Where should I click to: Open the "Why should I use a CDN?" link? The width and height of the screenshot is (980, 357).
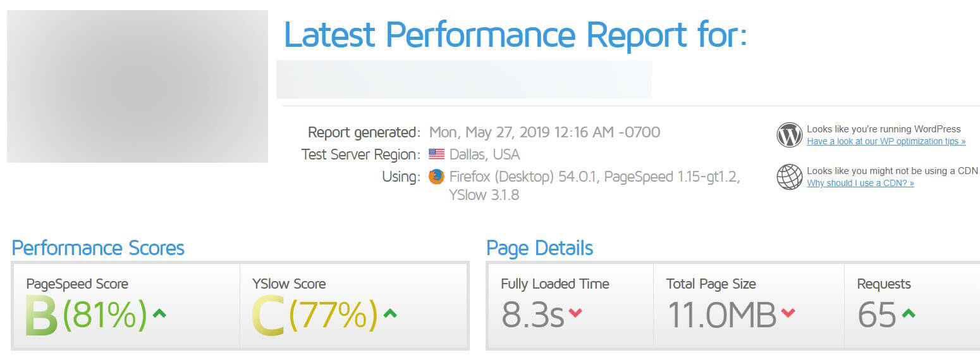coord(860,183)
